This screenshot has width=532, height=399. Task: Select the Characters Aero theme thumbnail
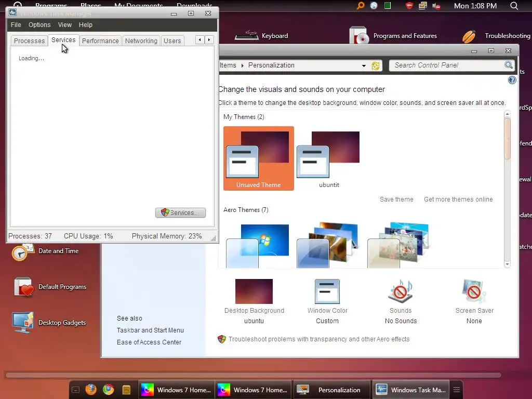(x=399, y=246)
